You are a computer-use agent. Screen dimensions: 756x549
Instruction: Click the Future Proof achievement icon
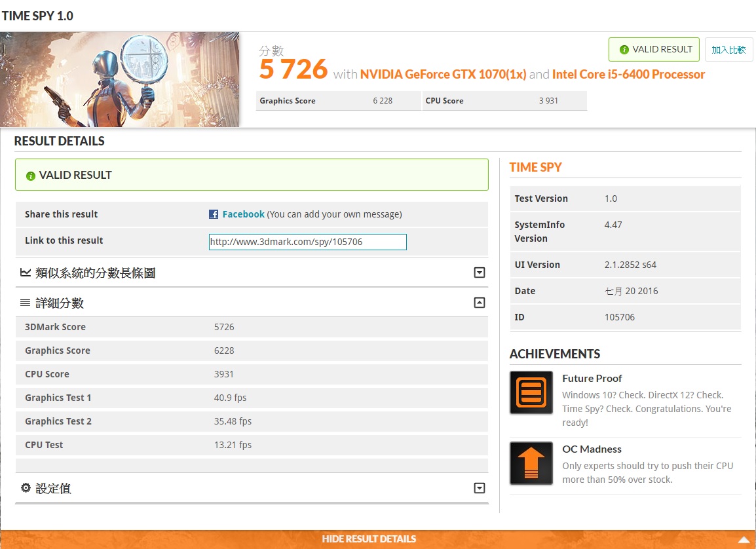click(x=531, y=392)
